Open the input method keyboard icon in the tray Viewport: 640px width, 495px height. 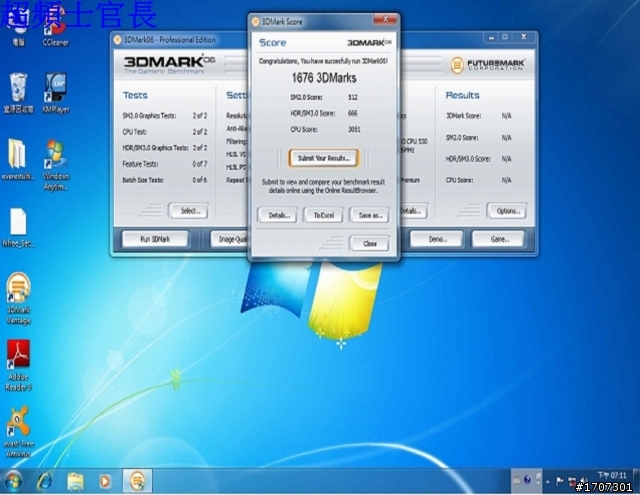[x=516, y=480]
